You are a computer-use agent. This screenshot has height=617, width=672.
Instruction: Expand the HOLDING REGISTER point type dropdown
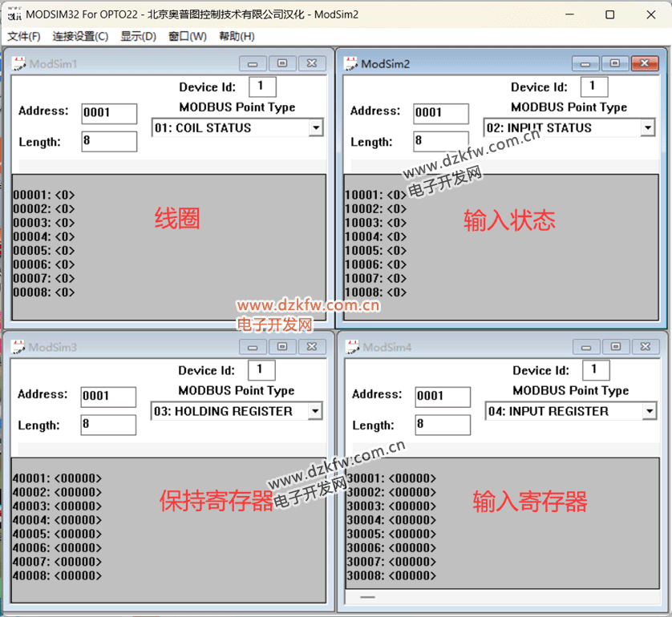pos(315,412)
